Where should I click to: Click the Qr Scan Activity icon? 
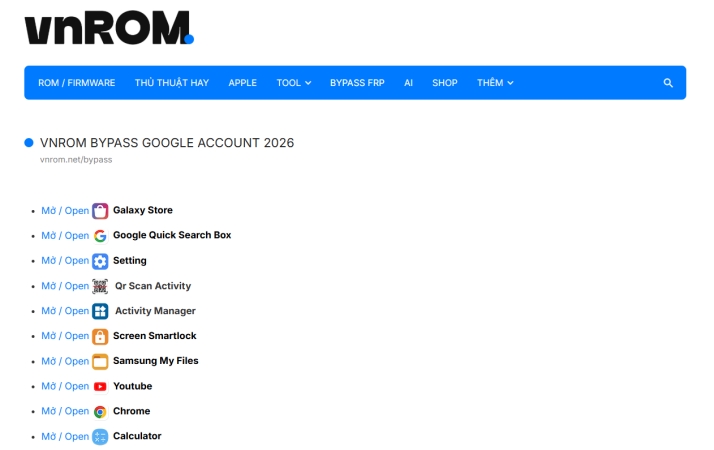pyautogui.click(x=100, y=286)
